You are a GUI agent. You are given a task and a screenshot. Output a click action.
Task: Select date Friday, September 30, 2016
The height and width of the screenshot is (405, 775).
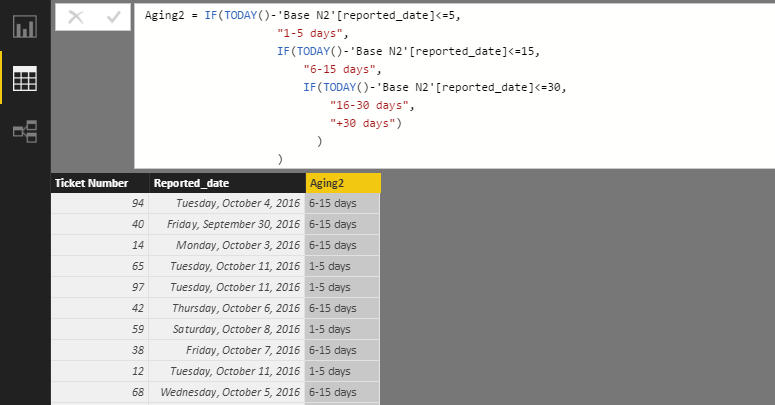[227, 224]
